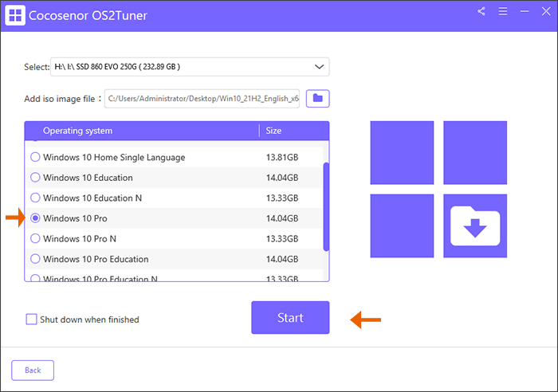Choose Windows 10 Education N radio button
This screenshot has height=392, width=558.
coord(35,198)
